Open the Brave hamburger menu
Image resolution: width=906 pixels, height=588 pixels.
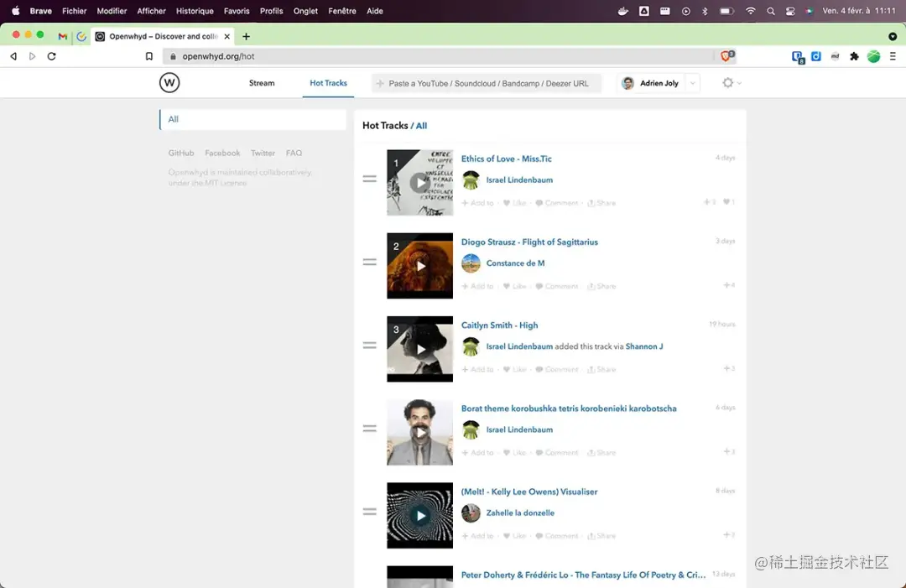893,56
